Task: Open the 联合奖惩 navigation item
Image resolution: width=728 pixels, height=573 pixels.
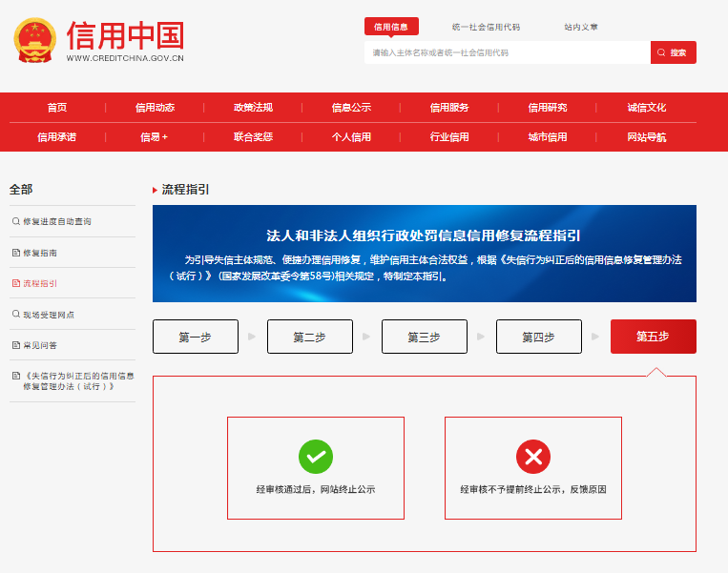Action: click(253, 137)
